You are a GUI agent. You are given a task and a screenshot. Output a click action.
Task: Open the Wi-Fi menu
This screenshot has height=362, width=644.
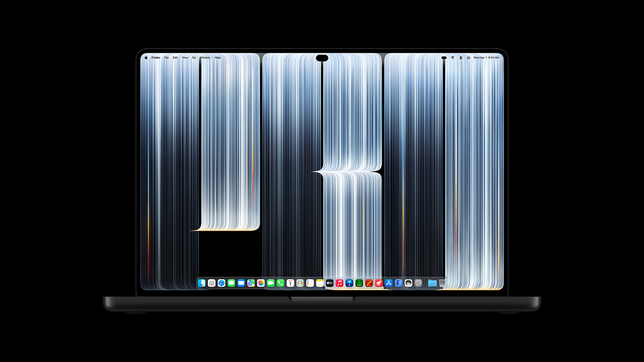coord(452,58)
